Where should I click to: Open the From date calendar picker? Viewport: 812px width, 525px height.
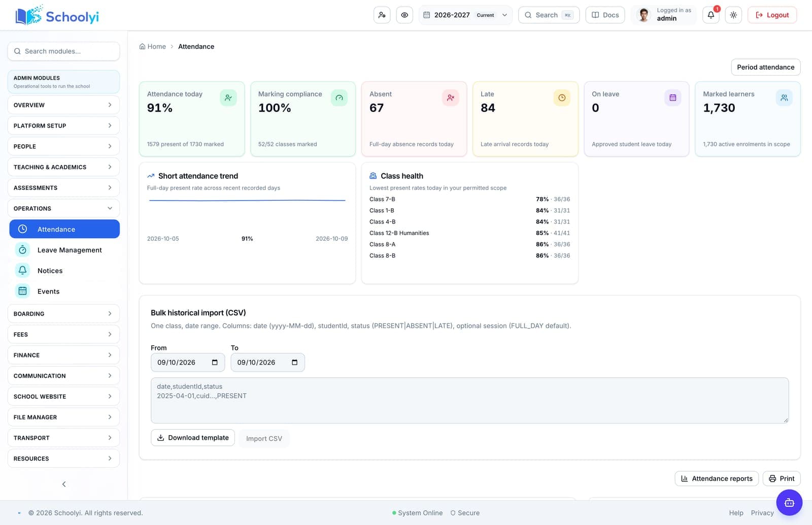pos(215,363)
